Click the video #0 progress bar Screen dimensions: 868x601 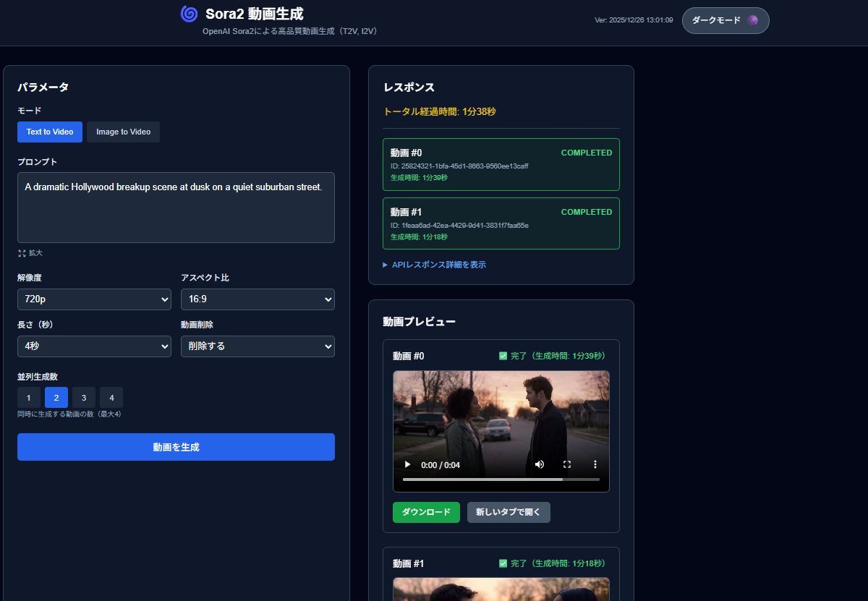pos(501,479)
